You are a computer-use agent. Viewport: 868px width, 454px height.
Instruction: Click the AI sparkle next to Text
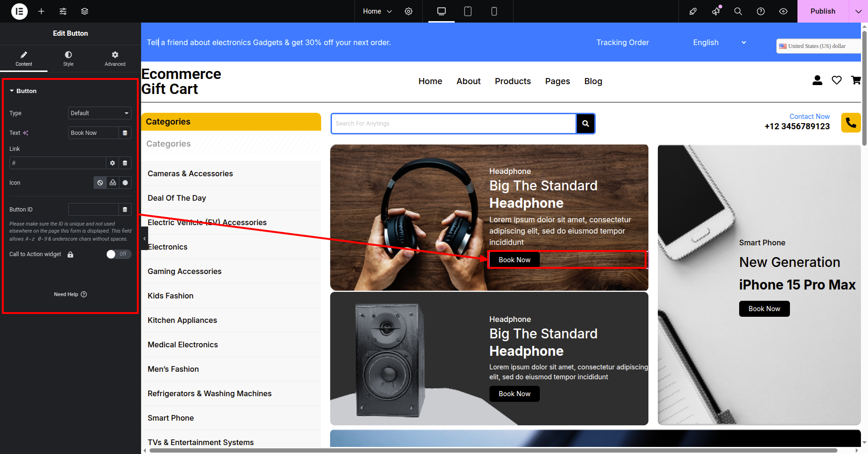pyautogui.click(x=25, y=133)
